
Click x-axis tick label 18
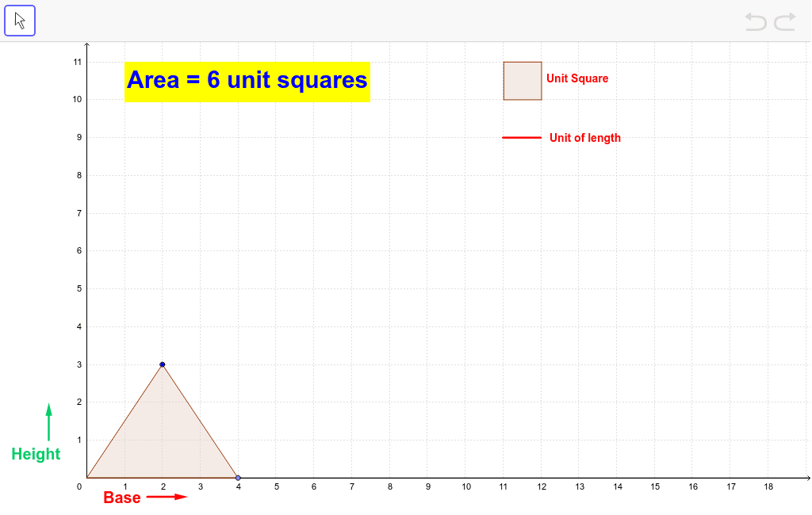(768, 486)
